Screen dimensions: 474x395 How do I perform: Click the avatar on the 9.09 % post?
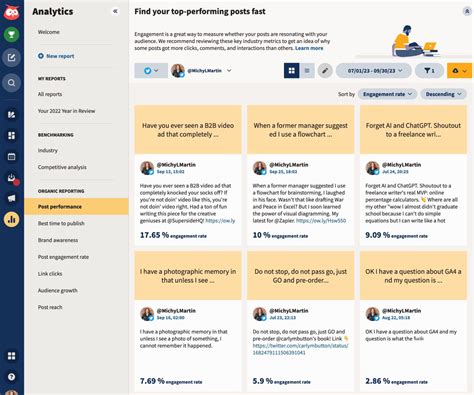(x=372, y=168)
